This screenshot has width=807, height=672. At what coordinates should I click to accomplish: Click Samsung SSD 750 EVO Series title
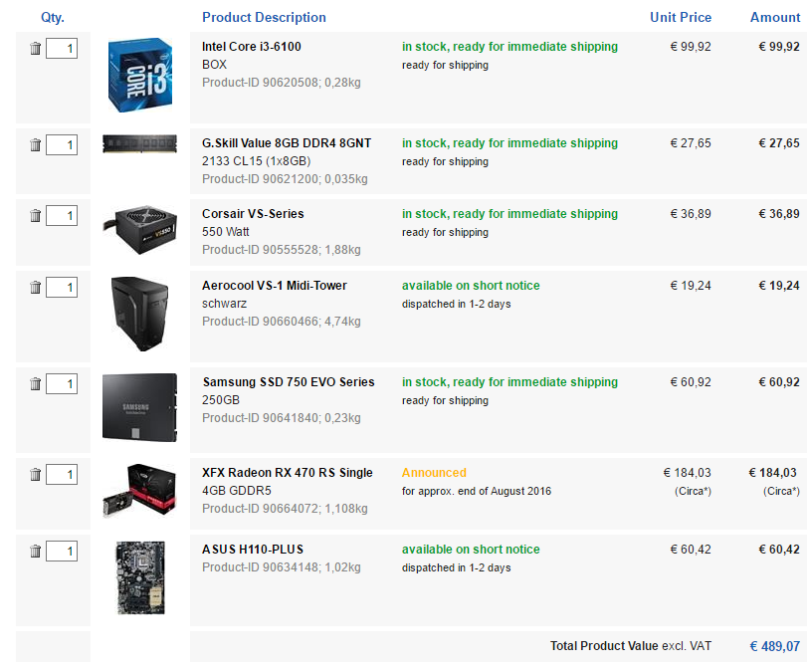tap(289, 381)
